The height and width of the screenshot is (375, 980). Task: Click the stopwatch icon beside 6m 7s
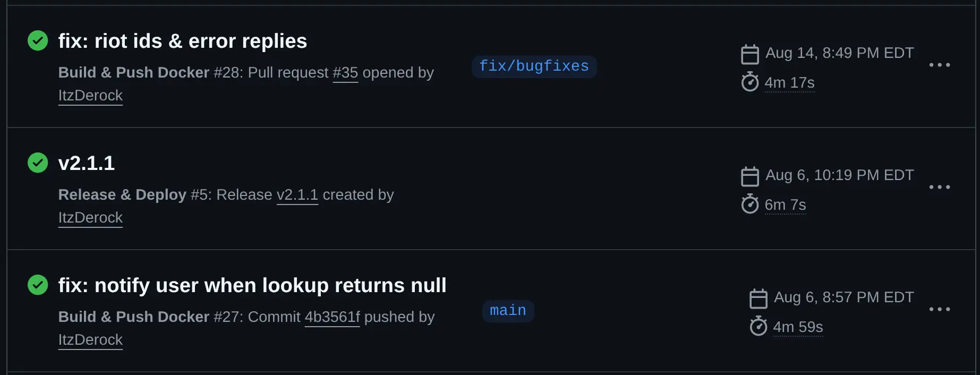(749, 204)
